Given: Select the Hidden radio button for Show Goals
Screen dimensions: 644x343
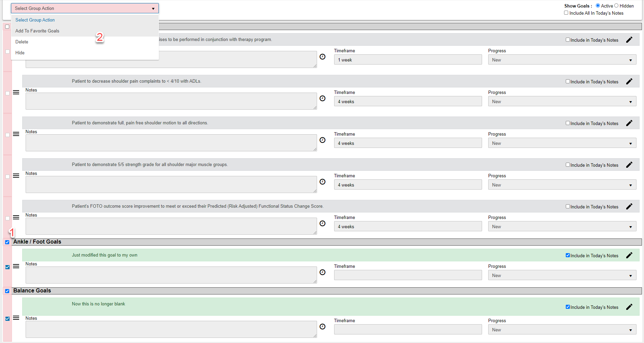Looking at the screenshot, I should 616,5.
